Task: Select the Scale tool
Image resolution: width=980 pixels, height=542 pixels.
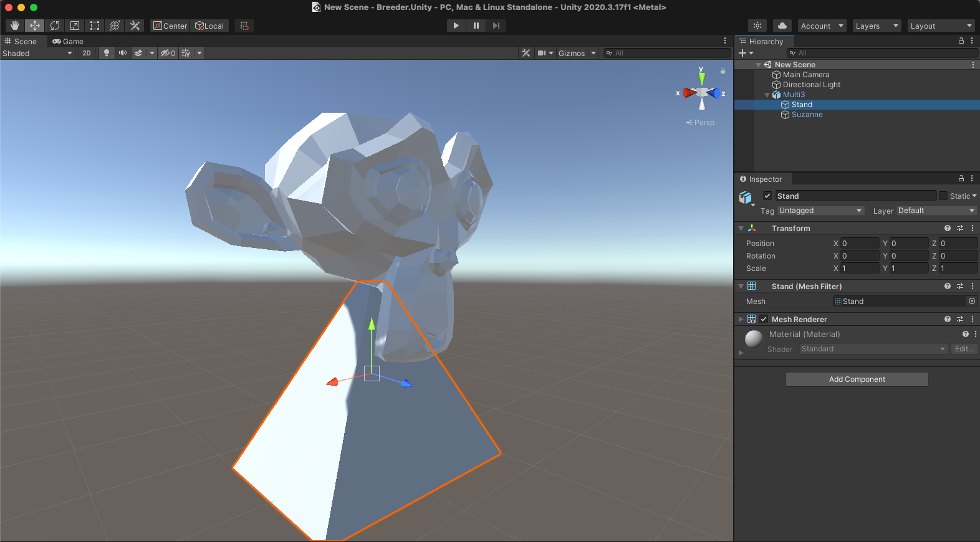Action: [x=75, y=26]
